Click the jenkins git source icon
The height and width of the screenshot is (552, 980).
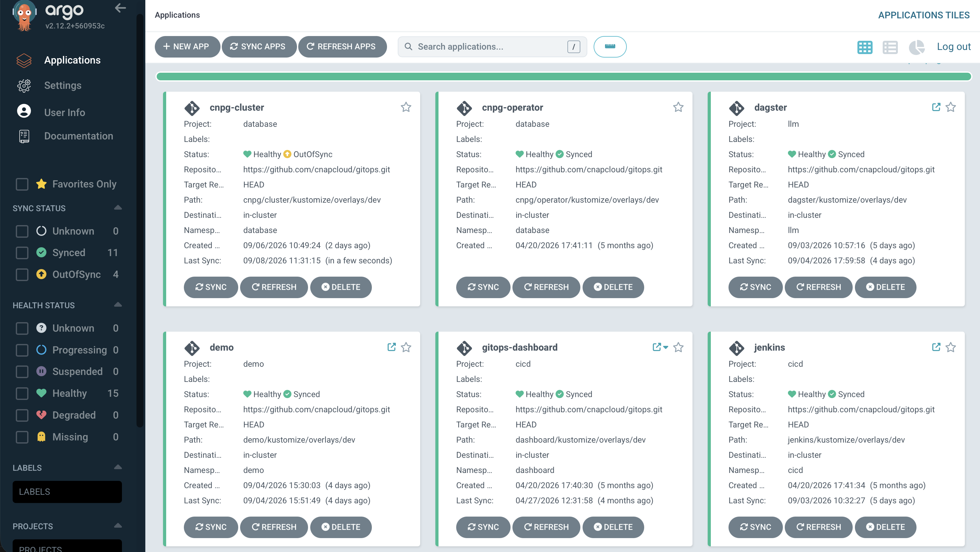pos(737,348)
